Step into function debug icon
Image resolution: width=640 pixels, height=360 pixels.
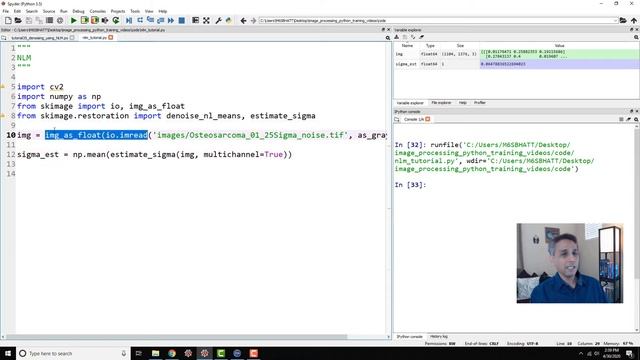click(150, 20)
